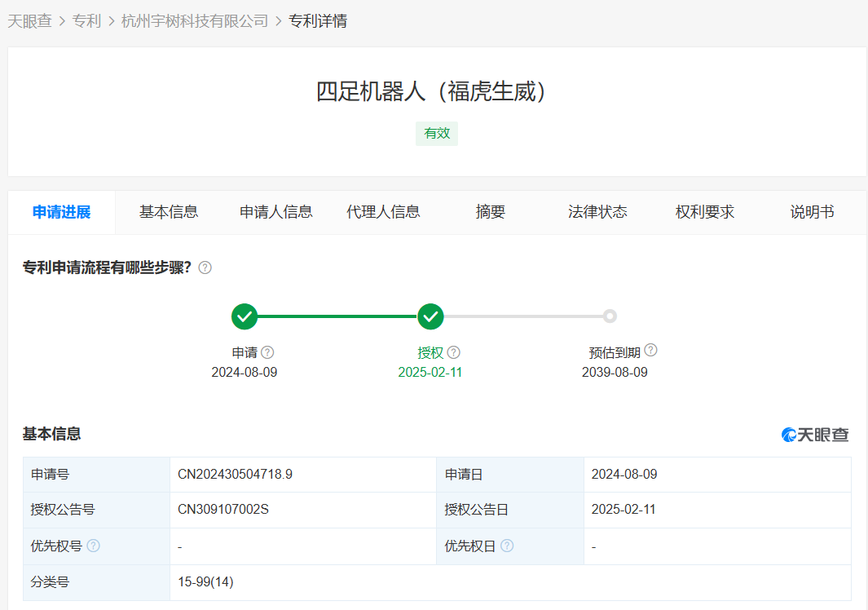
Task: Click 授权公告日 value 2025-02-11 in table
Action: tap(623, 509)
